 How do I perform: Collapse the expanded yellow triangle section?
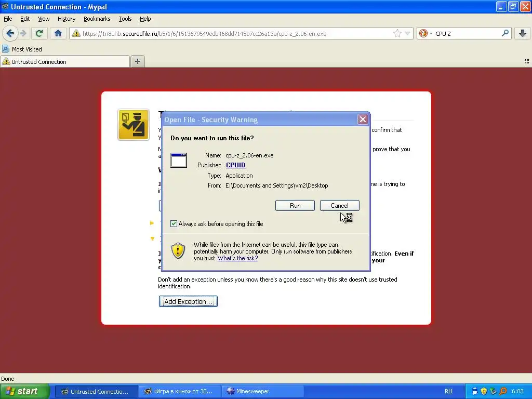click(x=152, y=239)
